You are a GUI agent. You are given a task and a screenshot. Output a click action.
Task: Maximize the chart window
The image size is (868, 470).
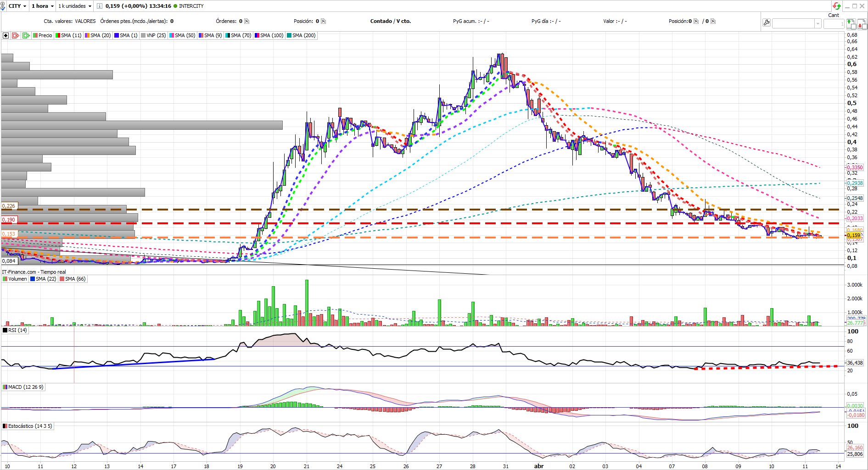pos(855,6)
